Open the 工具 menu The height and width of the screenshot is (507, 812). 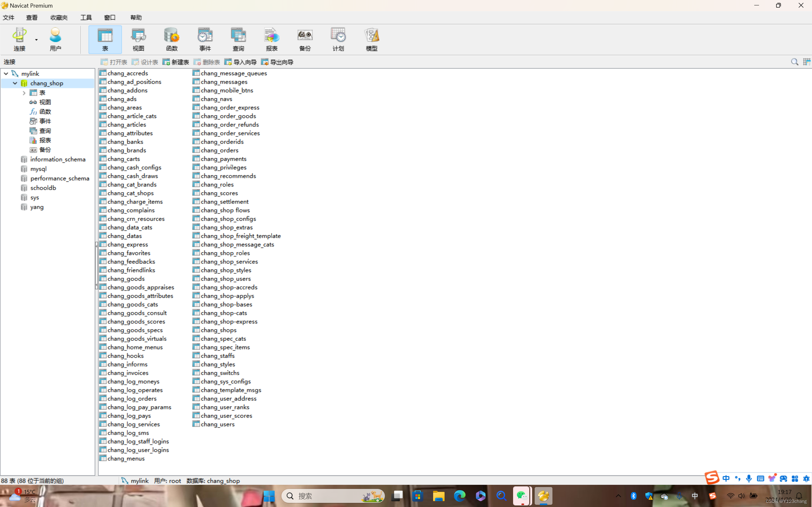(86, 17)
